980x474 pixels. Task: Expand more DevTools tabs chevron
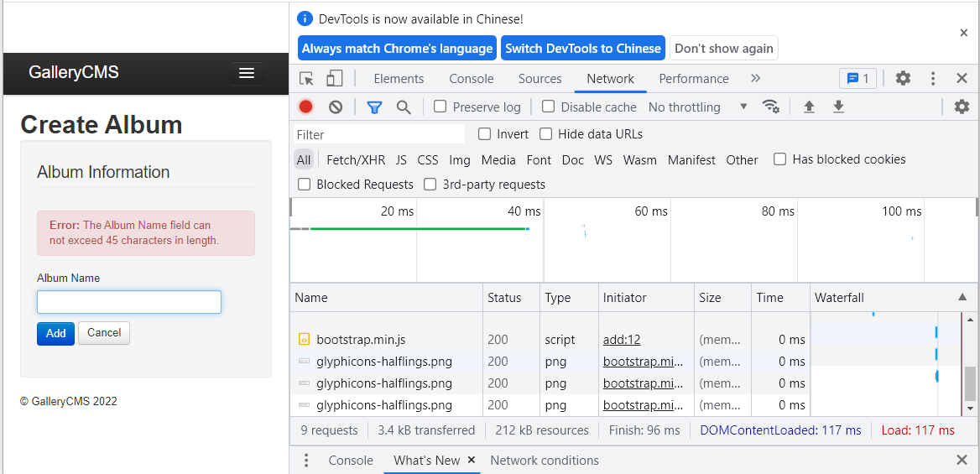pyautogui.click(x=755, y=78)
